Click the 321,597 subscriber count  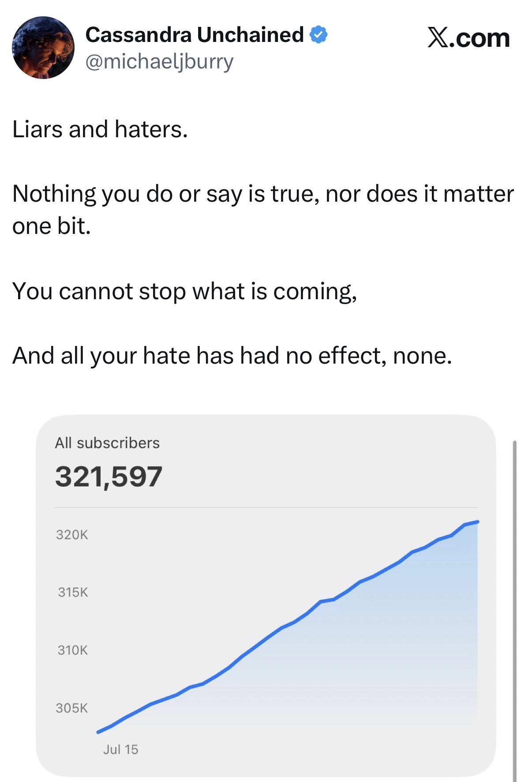tap(109, 477)
